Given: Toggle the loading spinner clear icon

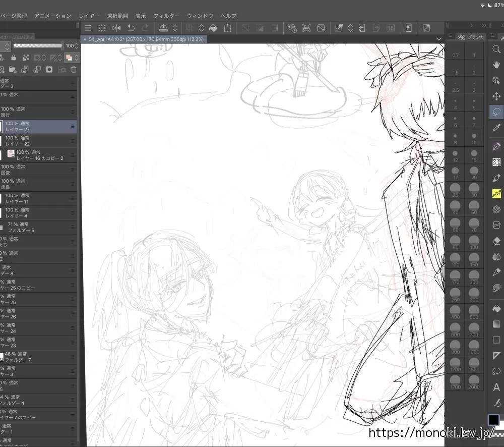Looking at the screenshot, I should tap(102, 28).
